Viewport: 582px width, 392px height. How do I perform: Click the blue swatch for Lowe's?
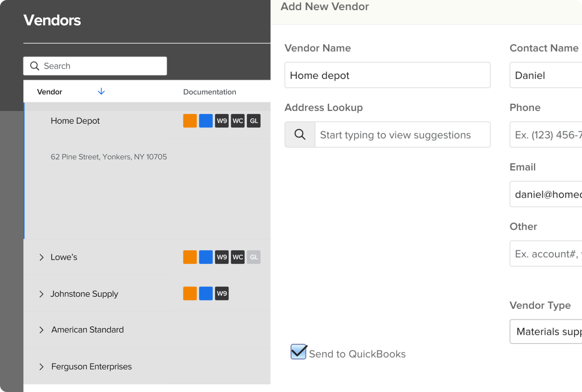pos(206,257)
